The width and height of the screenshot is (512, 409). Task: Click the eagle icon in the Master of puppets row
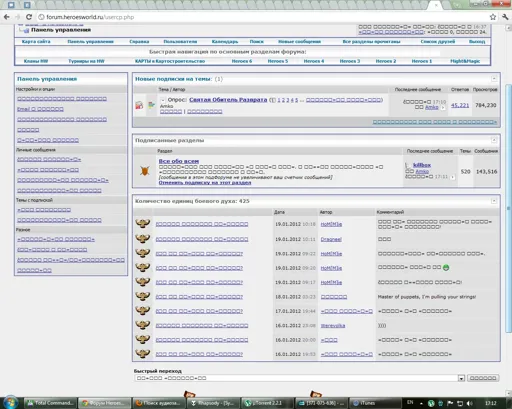(x=143, y=296)
